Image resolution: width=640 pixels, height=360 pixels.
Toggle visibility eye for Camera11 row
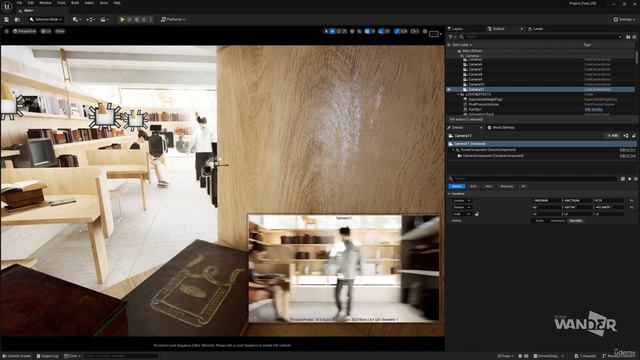tap(449, 89)
